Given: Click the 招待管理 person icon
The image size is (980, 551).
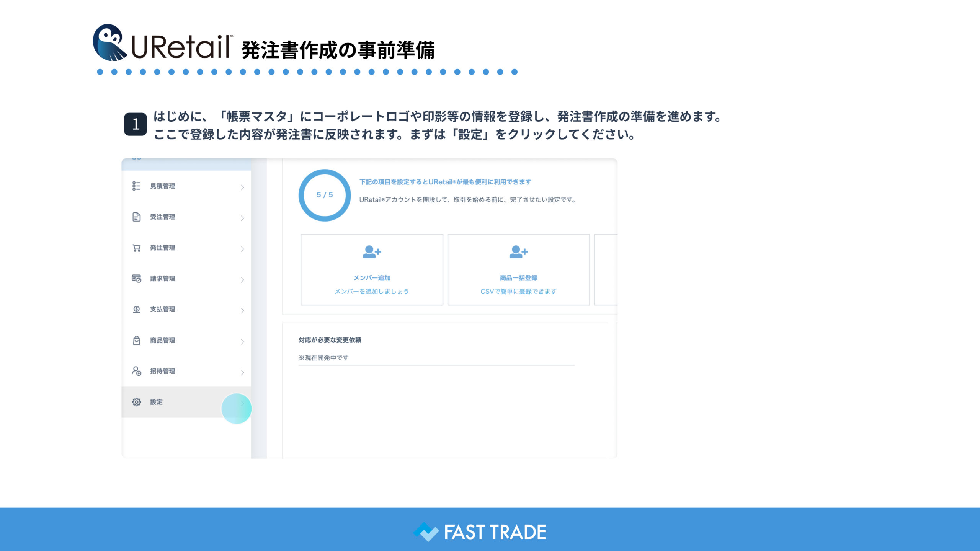Looking at the screenshot, I should (136, 371).
